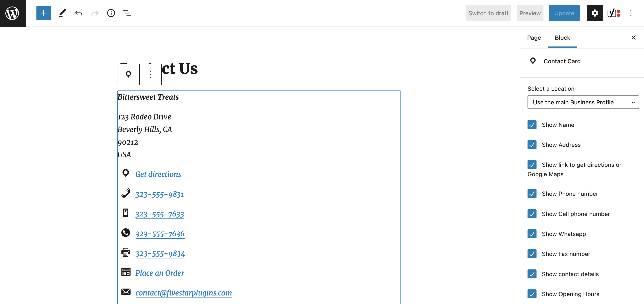This screenshot has width=644, height=304.
Task: Switch to the Page tab
Action: point(534,37)
